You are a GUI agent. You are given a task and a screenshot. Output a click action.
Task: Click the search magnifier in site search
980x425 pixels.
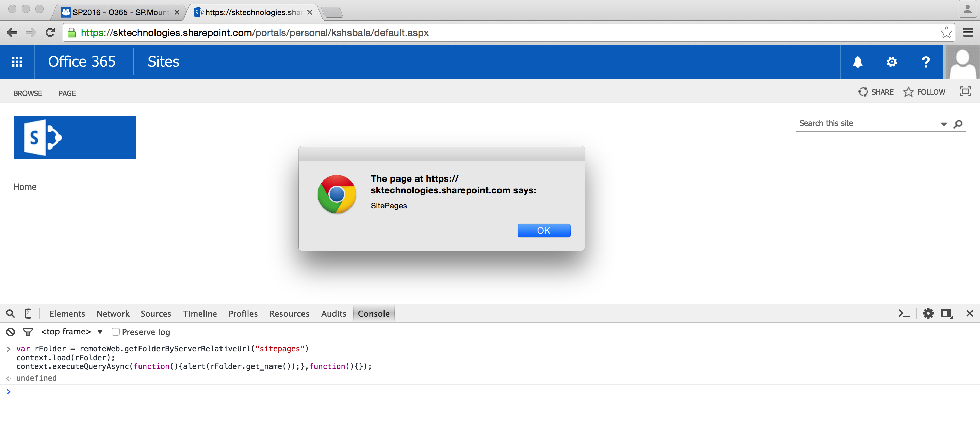point(958,124)
